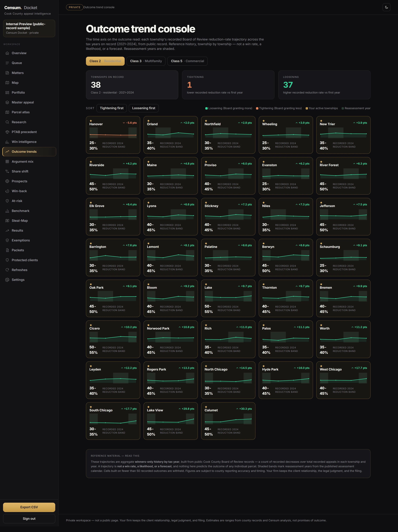Select Class 2 Residential tab
The image size is (398, 532).
[105, 61]
